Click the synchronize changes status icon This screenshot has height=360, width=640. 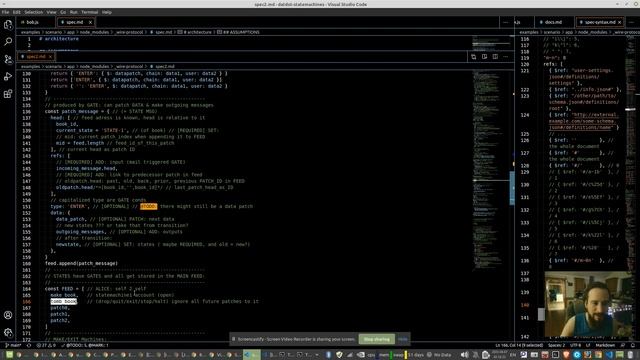tap(29, 345)
